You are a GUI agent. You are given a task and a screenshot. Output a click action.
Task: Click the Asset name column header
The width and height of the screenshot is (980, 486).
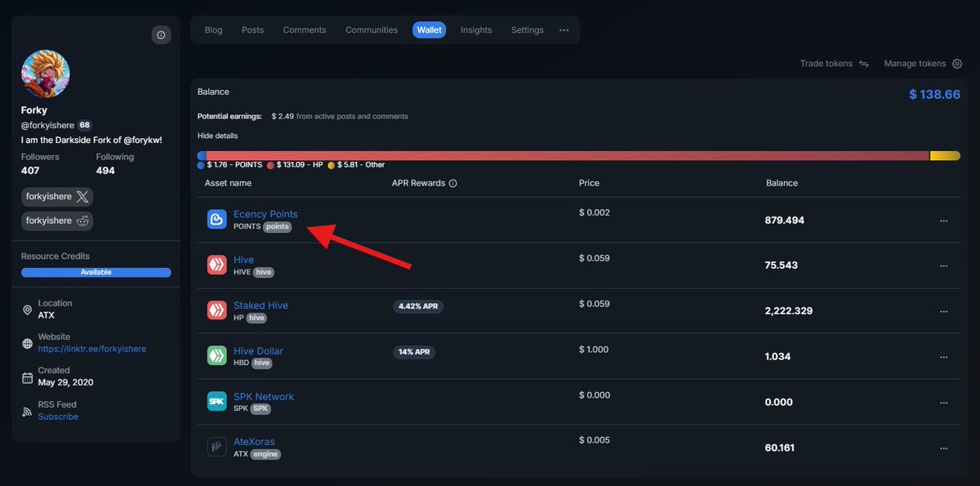[x=229, y=183]
